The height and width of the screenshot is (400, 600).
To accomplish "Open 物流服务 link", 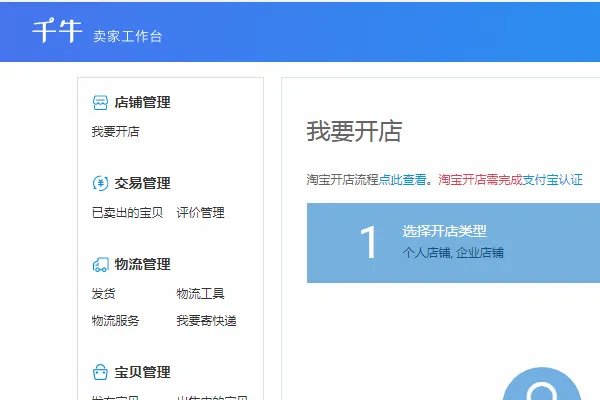I will 115,320.
